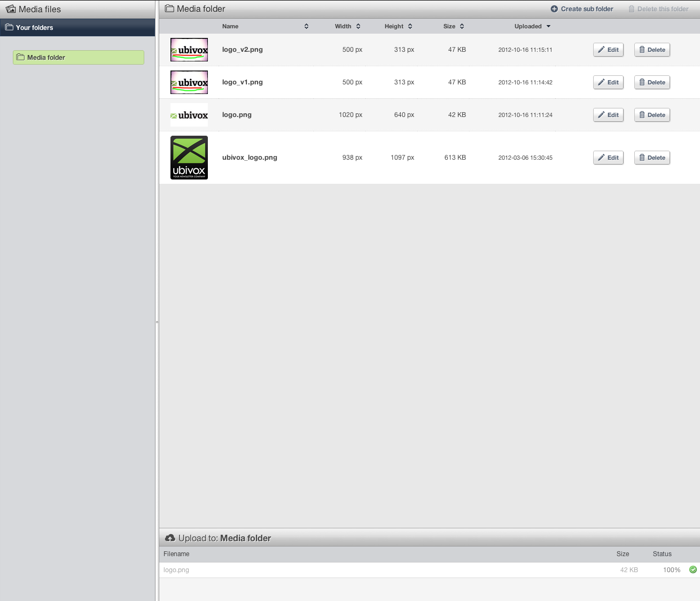Click the 2012-03-06 15:30:45 upload date
700x601 pixels.
coord(525,158)
